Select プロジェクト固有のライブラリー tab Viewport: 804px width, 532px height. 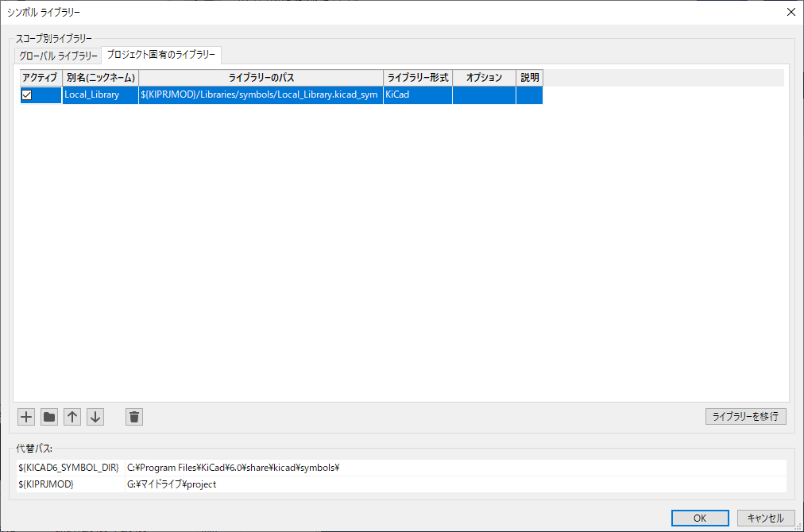pyautogui.click(x=161, y=56)
